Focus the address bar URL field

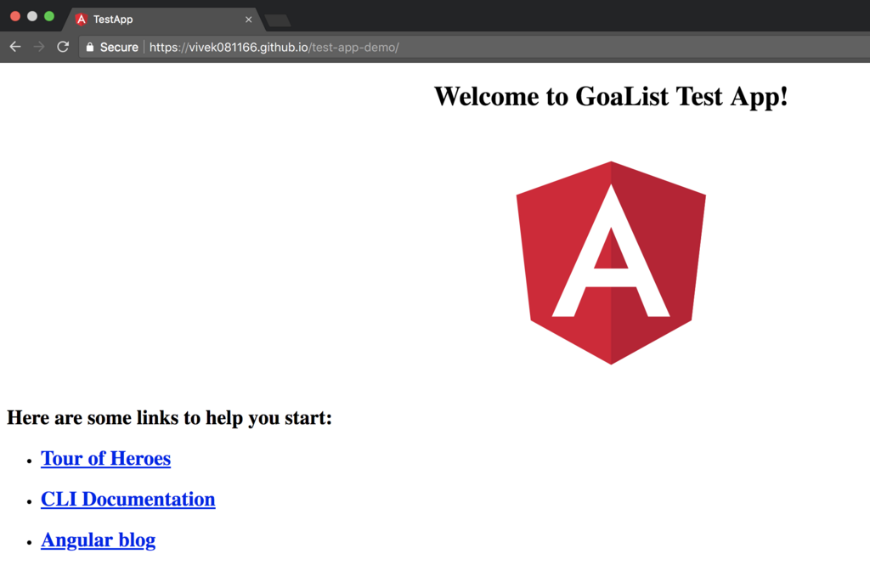pyautogui.click(x=474, y=47)
